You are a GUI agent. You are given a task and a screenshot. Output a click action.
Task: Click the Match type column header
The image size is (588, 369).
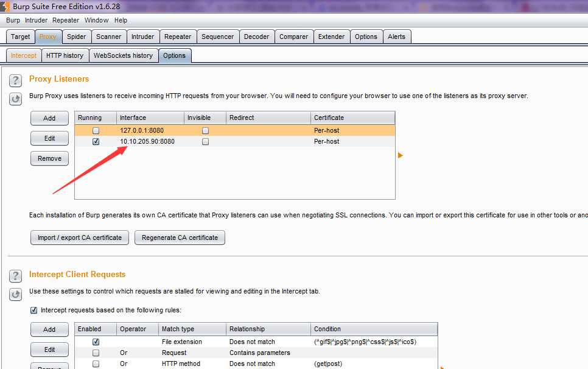(192, 329)
